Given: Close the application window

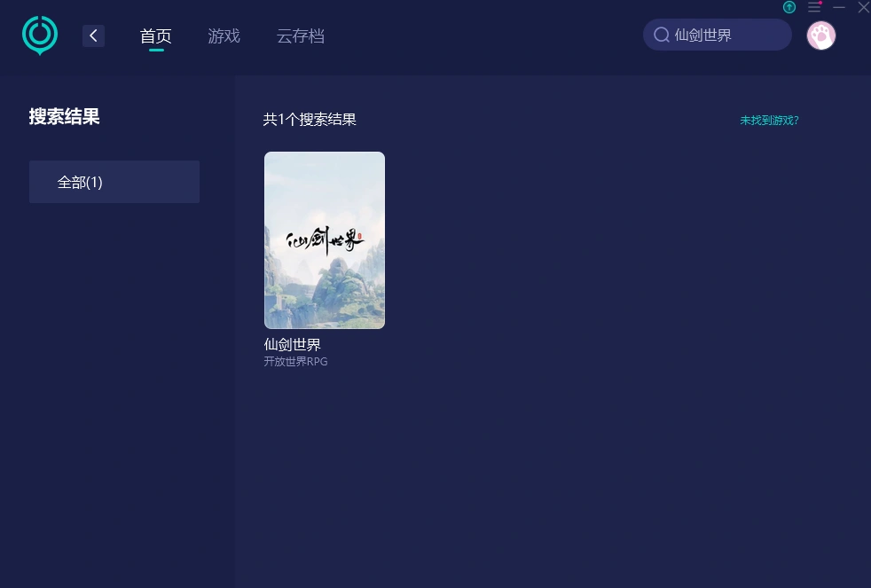Looking at the screenshot, I should [863, 7].
